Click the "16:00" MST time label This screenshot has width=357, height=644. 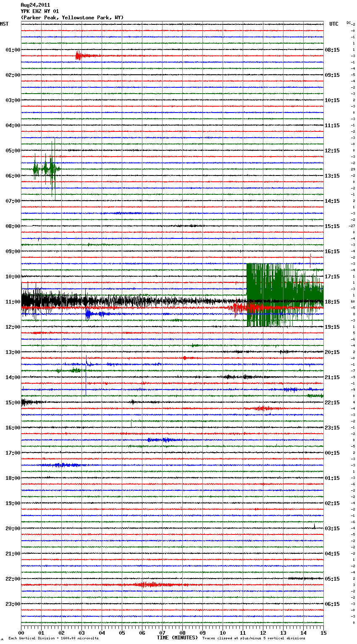point(13,428)
